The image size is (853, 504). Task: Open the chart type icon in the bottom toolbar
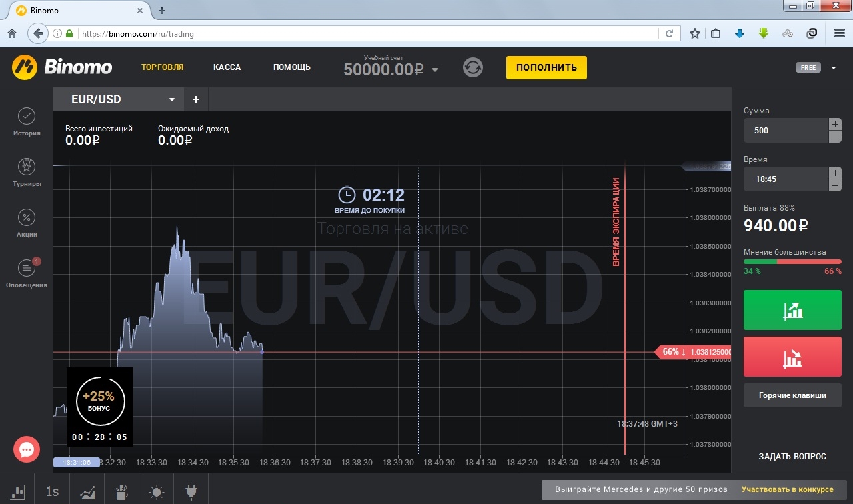point(17,492)
